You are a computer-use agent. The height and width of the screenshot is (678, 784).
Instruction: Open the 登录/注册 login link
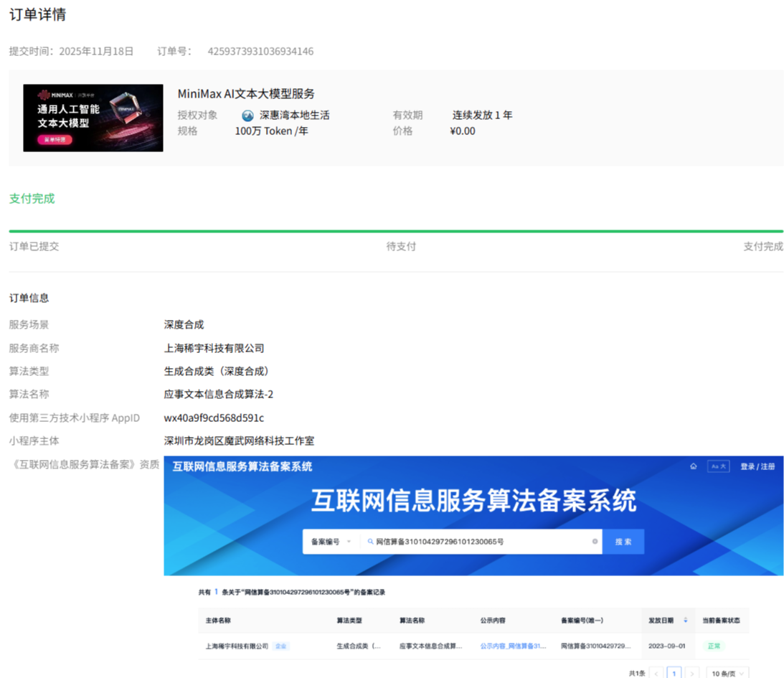[757, 466]
